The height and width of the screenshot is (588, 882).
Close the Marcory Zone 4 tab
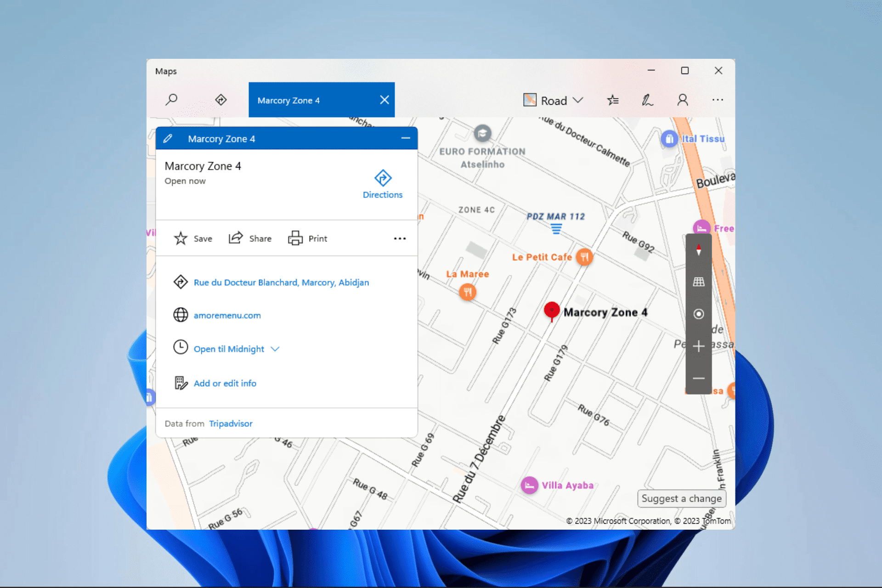(x=384, y=100)
